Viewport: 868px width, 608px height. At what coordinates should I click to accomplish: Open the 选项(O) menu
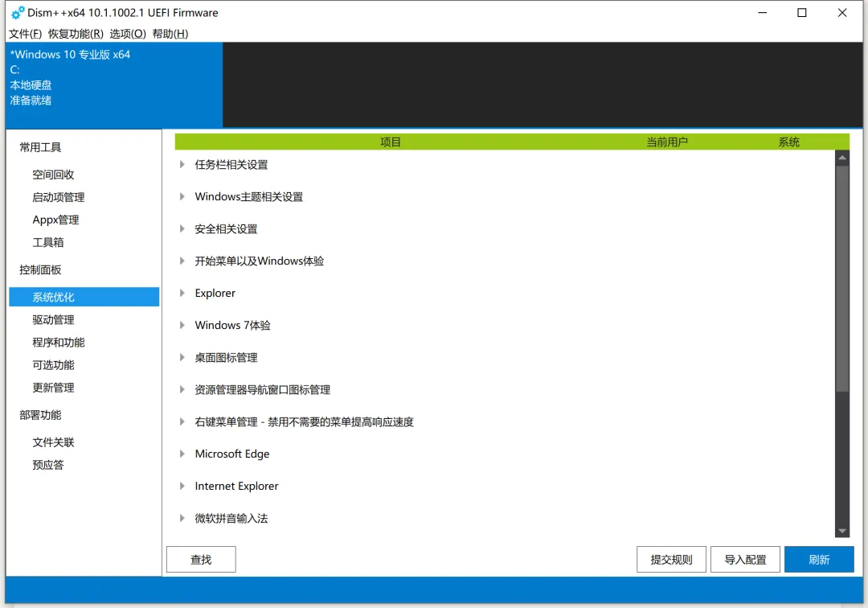[127, 34]
